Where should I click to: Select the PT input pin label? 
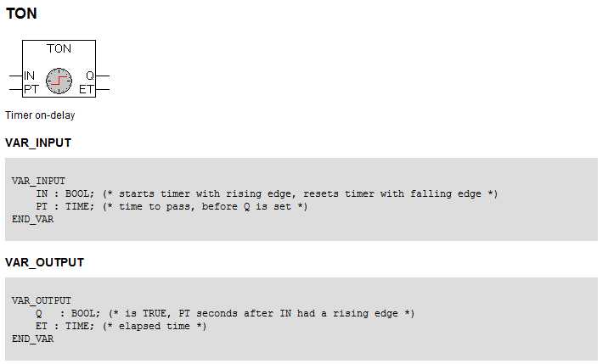coord(31,89)
